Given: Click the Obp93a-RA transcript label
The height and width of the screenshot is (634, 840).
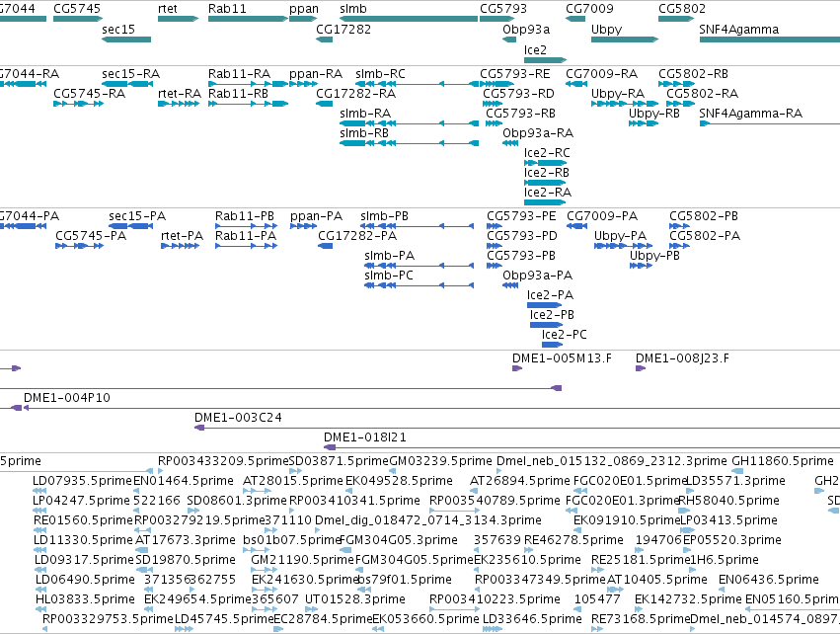Looking at the screenshot, I should 538,133.
